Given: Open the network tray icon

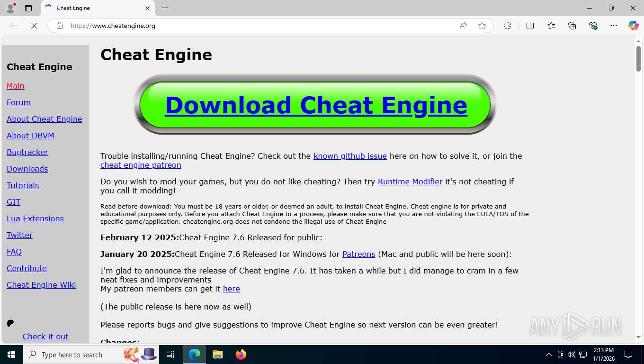Looking at the screenshot, I should point(583,355).
